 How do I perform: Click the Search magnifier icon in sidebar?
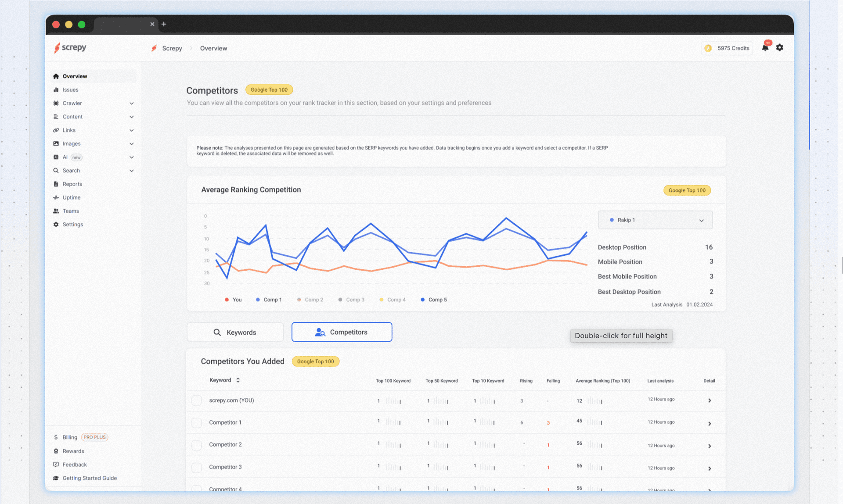point(56,171)
